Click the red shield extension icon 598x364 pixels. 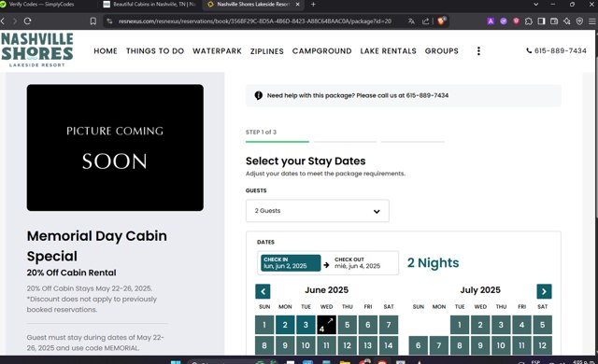click(516, 21)
